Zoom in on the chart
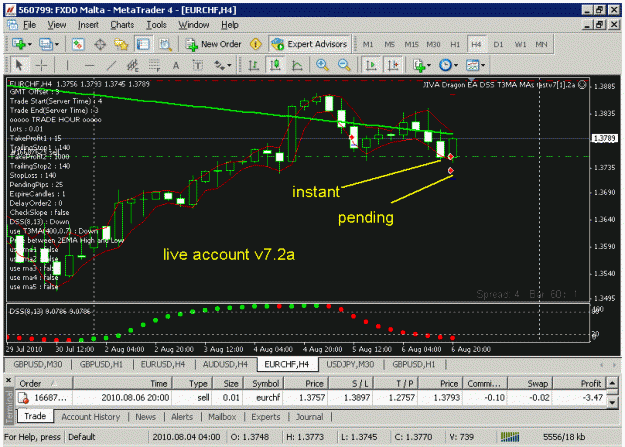 click(x=322, y=65)
